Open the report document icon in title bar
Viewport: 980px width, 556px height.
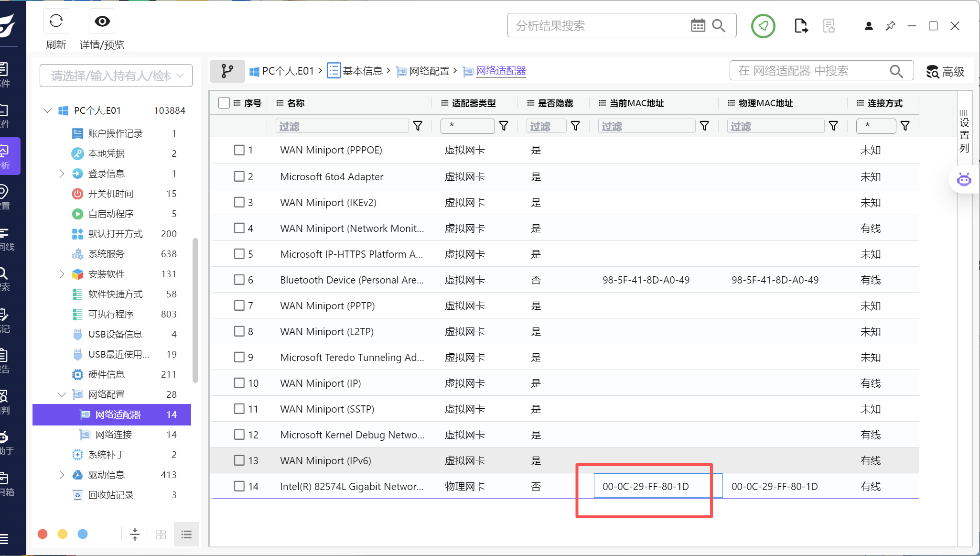(829, 26)
